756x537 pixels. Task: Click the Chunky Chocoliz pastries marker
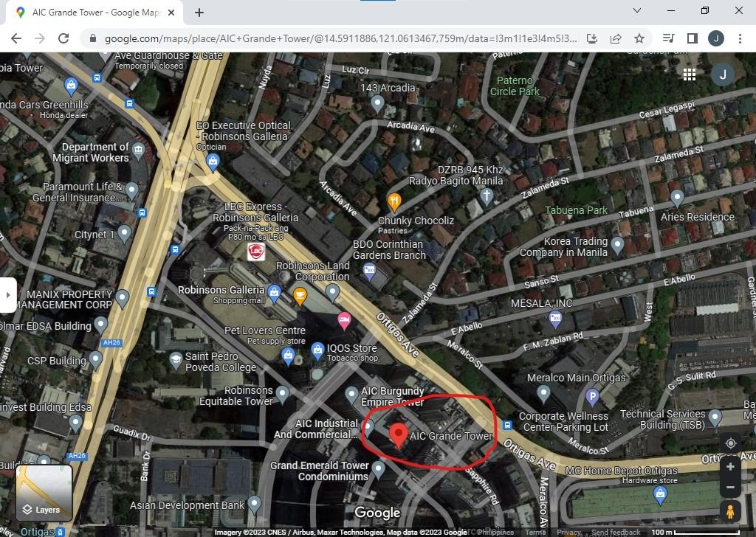(x=394, y=201)
